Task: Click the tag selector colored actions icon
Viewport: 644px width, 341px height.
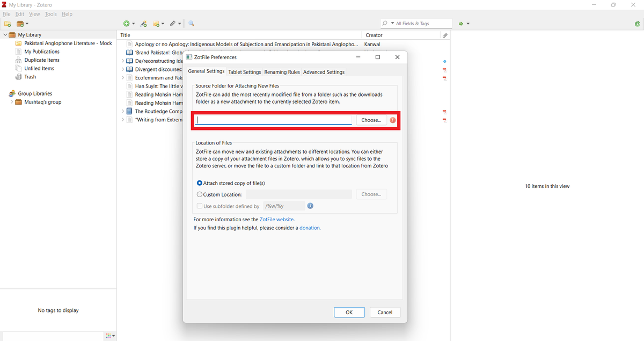Action: pos(109,336)
